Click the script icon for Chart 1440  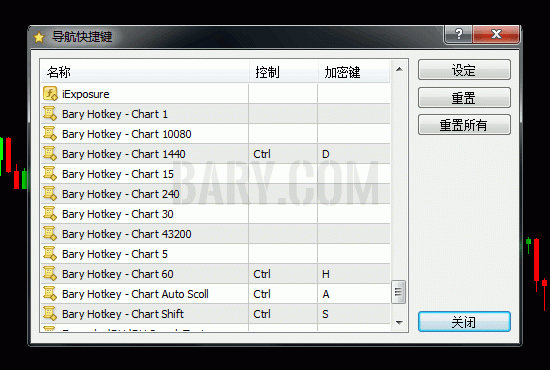(50, 154)
